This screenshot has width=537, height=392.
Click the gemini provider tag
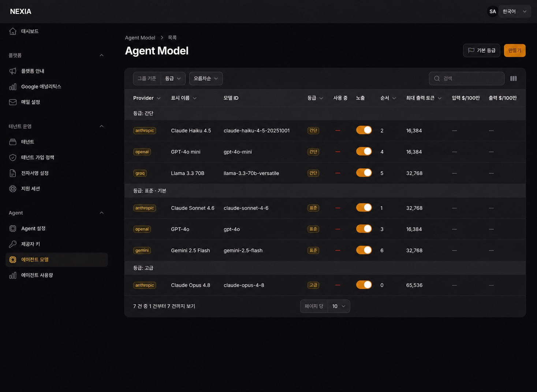[x=142, y=250]
